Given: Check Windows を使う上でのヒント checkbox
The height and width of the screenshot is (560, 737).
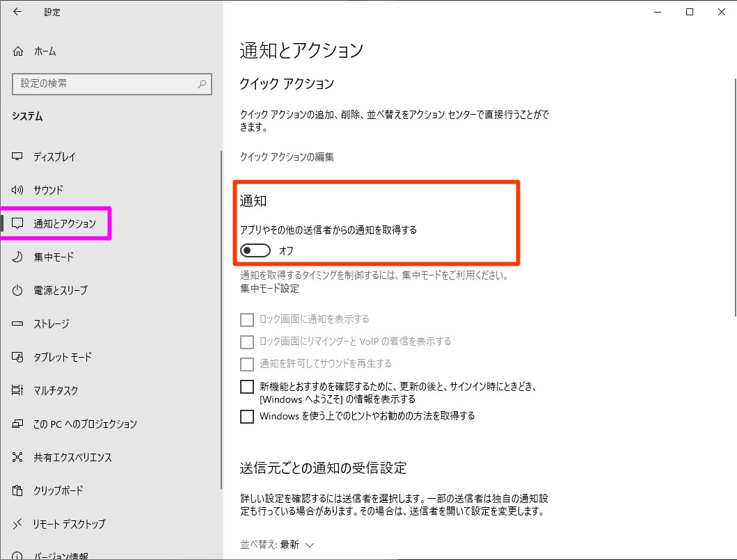Looking at the screenshot, I should pos(248,415).
